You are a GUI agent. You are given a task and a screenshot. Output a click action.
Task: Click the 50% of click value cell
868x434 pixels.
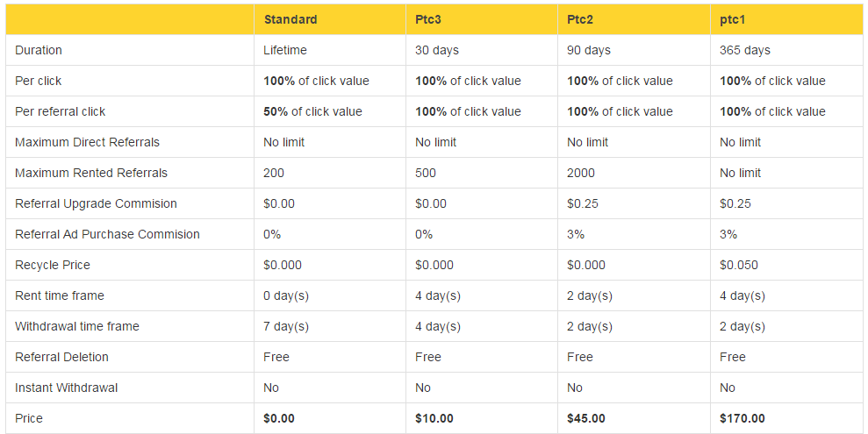point(312,111)
